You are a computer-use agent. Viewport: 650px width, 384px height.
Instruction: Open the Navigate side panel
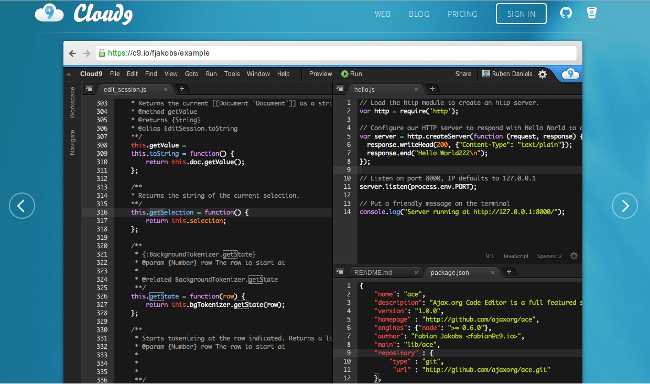pyautogui.click(x=73, y=143)
